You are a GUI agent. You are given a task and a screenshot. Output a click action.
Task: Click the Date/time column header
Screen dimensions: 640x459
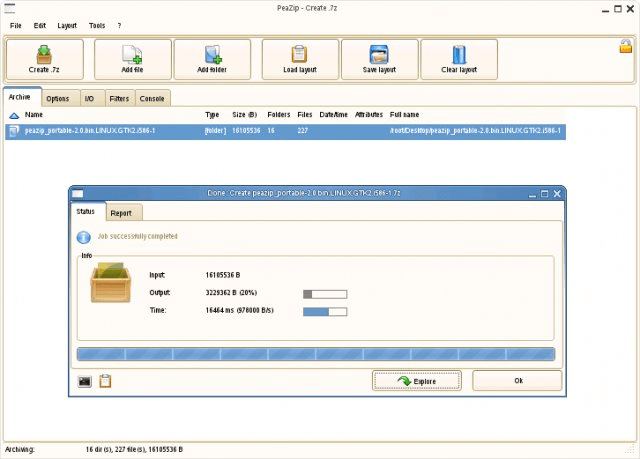(333, 115)
